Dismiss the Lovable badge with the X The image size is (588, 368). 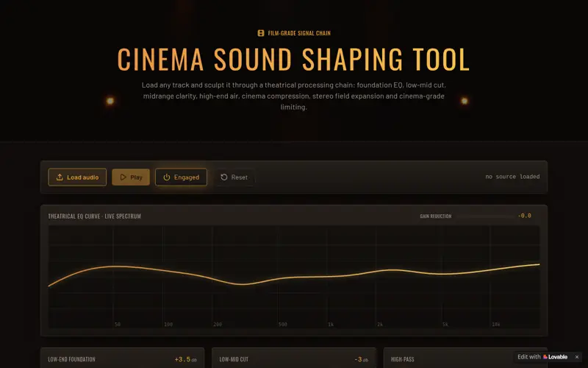[577, 357]
